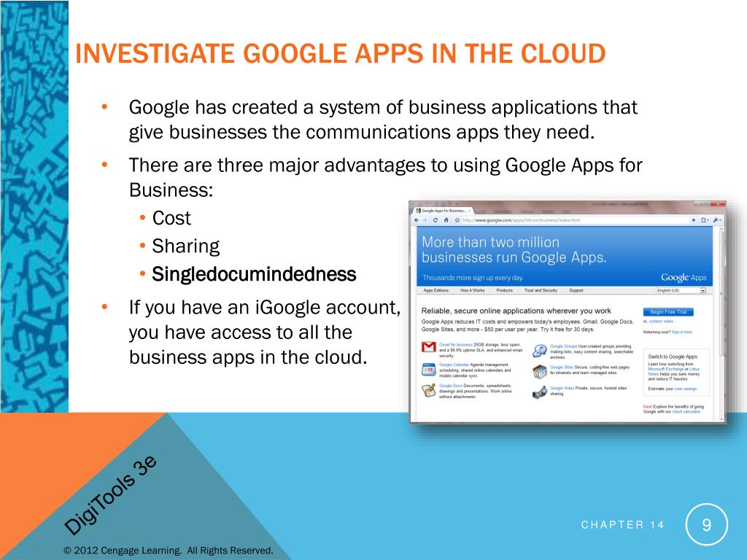Click the Google Calendar icon
The width and height of the screenshot is (747, 560).
[429, 370]
